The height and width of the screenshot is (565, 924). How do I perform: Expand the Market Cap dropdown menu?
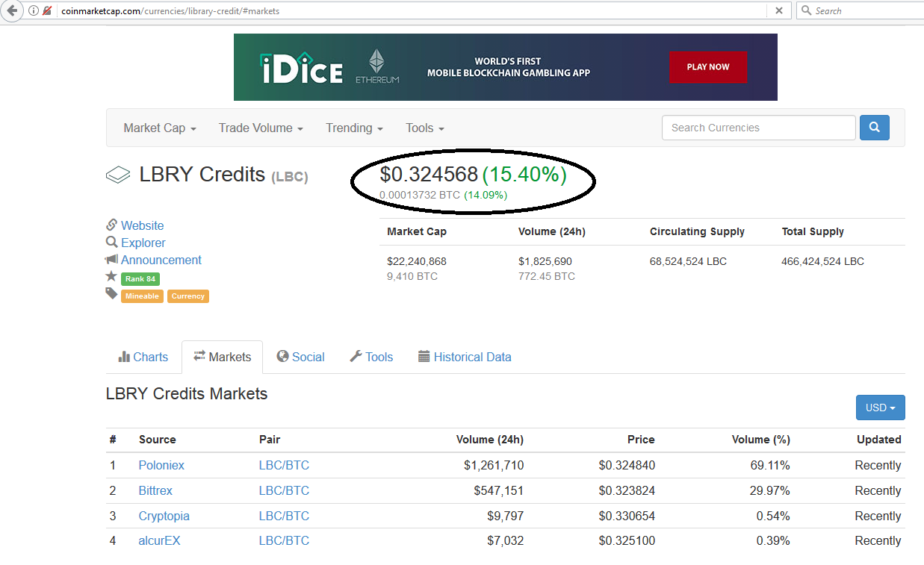click(x=159, y=128)
